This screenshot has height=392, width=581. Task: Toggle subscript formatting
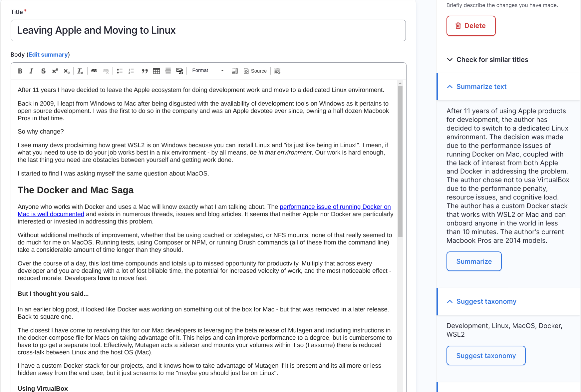pos(66,71)
